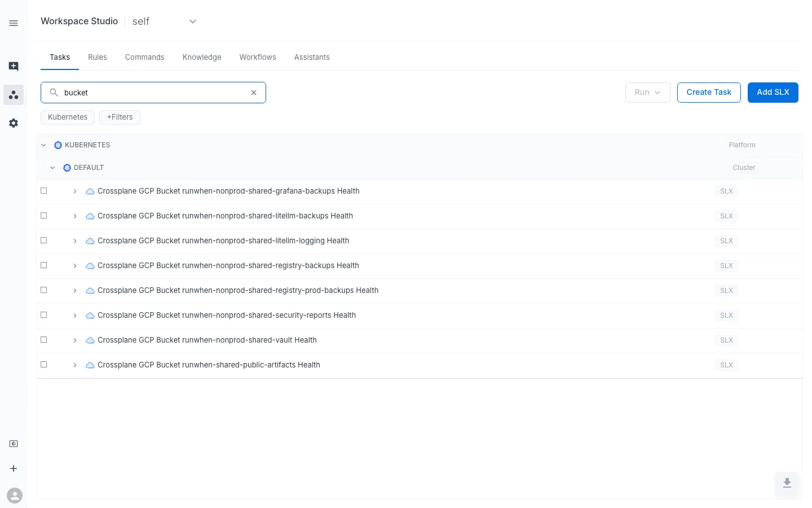Click the search magnifier icon
The image size is (812, 508).
[54, 92]
